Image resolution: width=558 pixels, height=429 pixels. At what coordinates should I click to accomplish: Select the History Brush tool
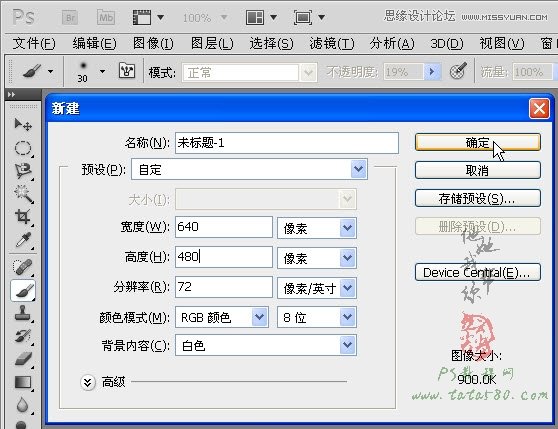pyautogui.click(x=23, y=336)
